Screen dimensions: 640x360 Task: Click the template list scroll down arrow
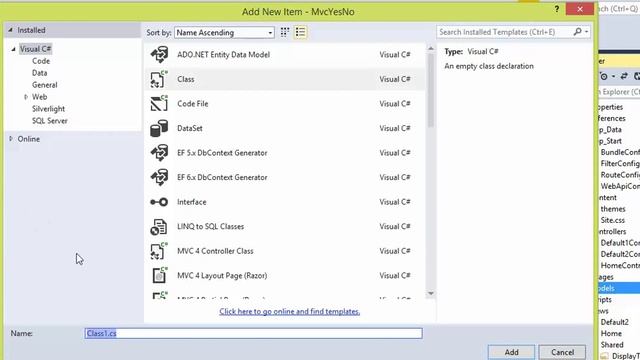coord(431,293)
